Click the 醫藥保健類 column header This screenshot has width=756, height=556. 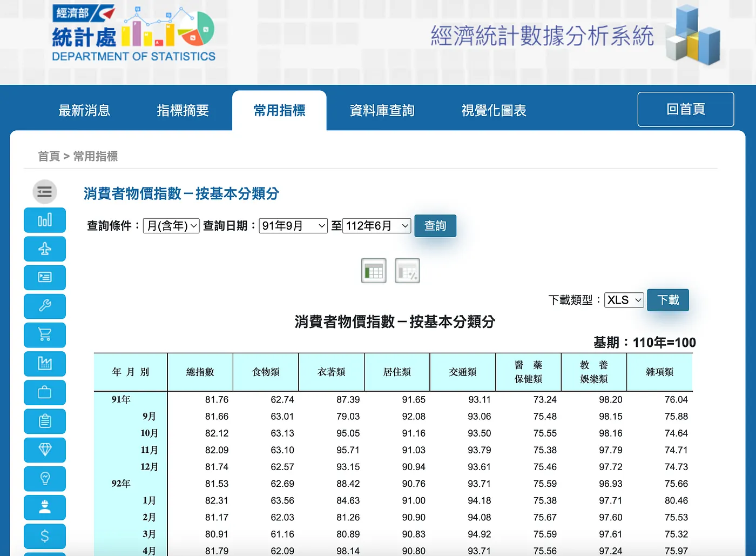(x=529, y=372)
